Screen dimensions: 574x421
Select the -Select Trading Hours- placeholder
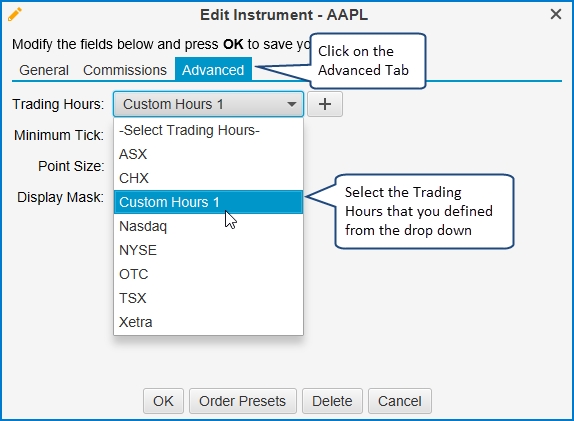[x=208, y=130]
